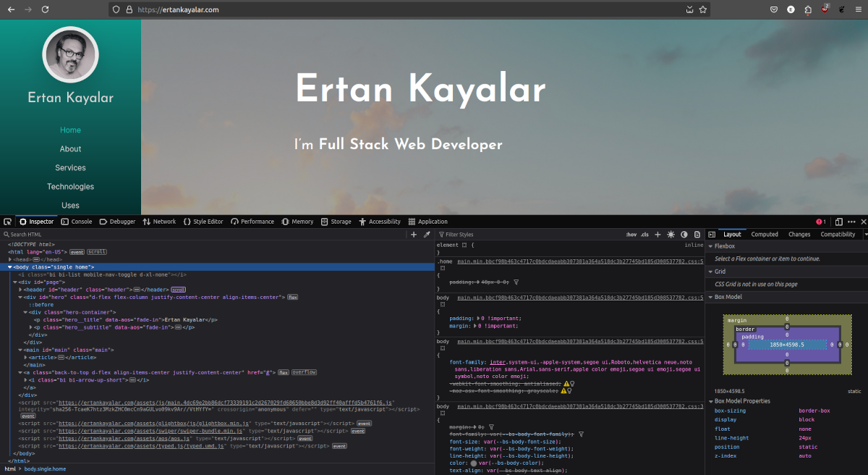Activate the eyedropper color grabber
The width and height of the screenshot is (868, 475).
pyautogui.click(x=425, y=235)
